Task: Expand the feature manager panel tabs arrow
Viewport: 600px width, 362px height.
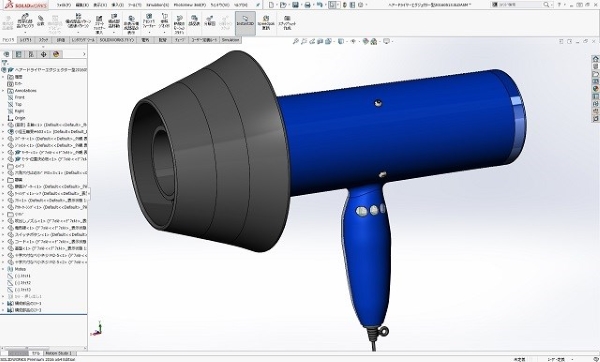Action: tap(84, 54)
